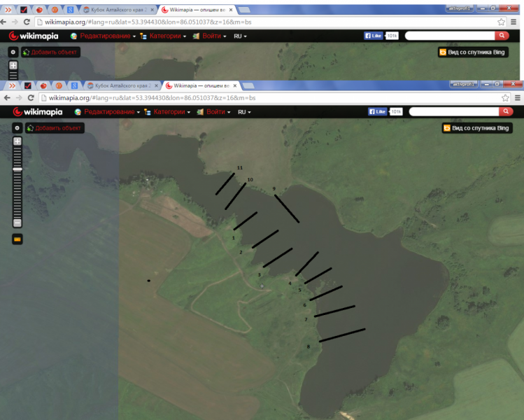524x420 pixels.
Task: Click the Wikimapia search field in the front window
Action: coord(453,111)
